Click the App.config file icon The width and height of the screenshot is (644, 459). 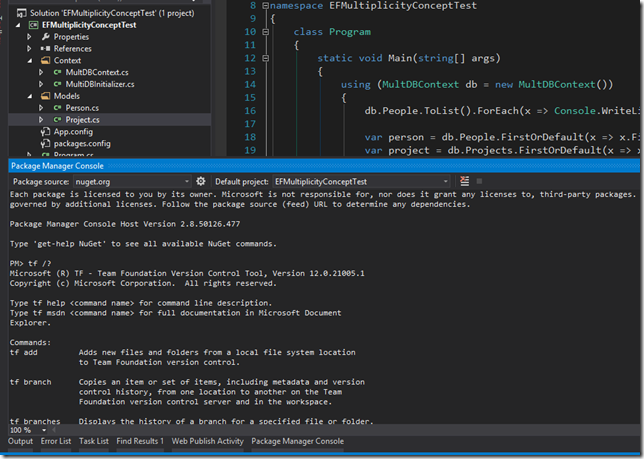pyautogui.click(x=45, y=131)
